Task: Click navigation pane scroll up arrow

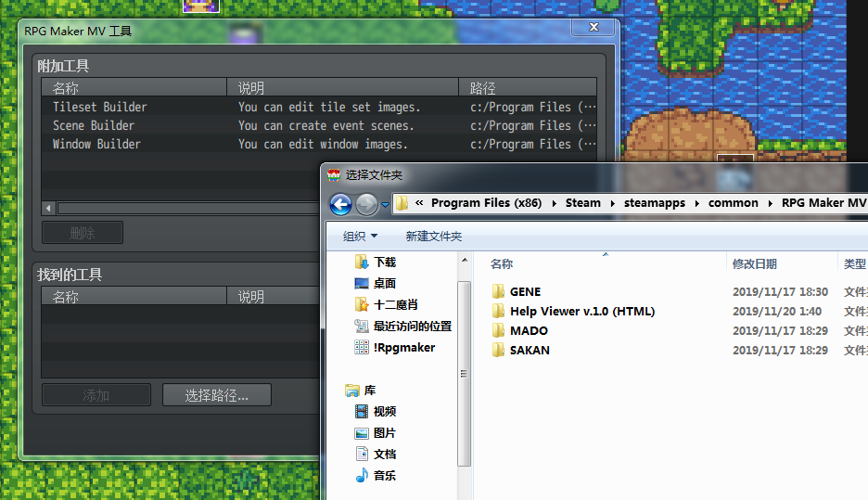Action: pos(465,260)
